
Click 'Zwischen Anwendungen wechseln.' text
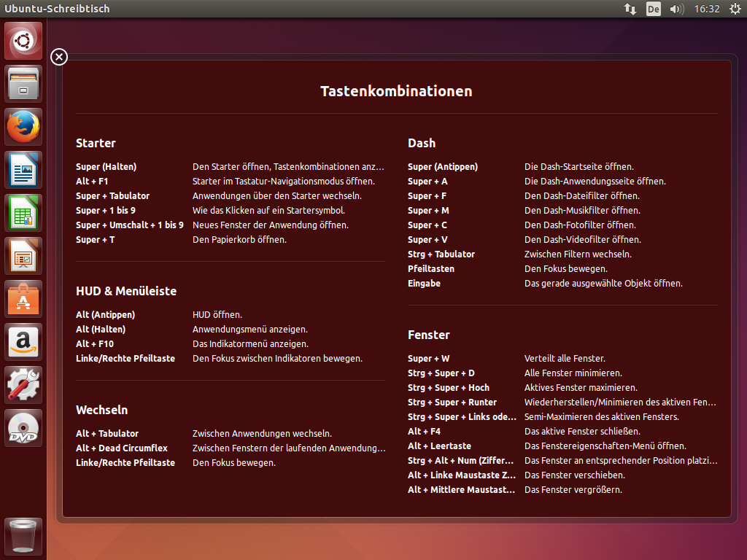coord(262,434)
